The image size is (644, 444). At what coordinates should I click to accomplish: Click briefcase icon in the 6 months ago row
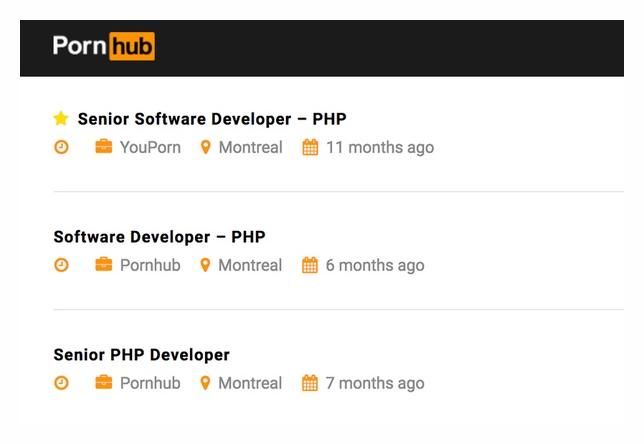(x=104, y=264)
